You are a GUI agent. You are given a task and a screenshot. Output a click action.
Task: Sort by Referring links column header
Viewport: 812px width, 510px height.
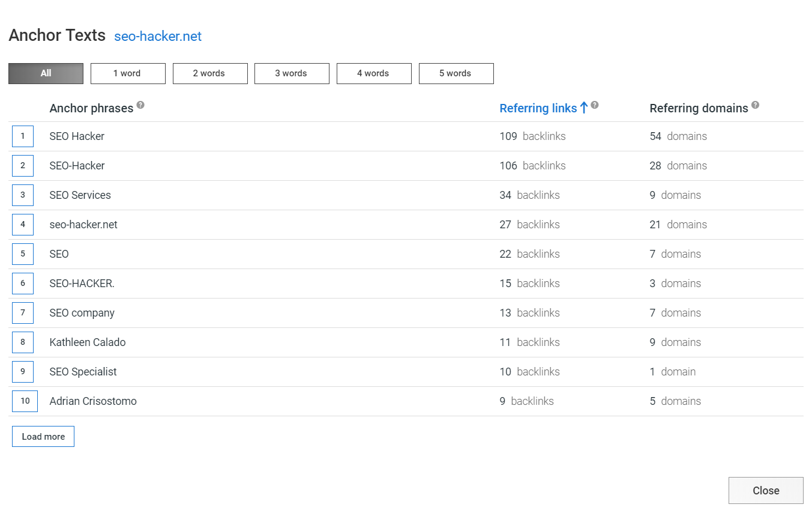tap(538, 108)
